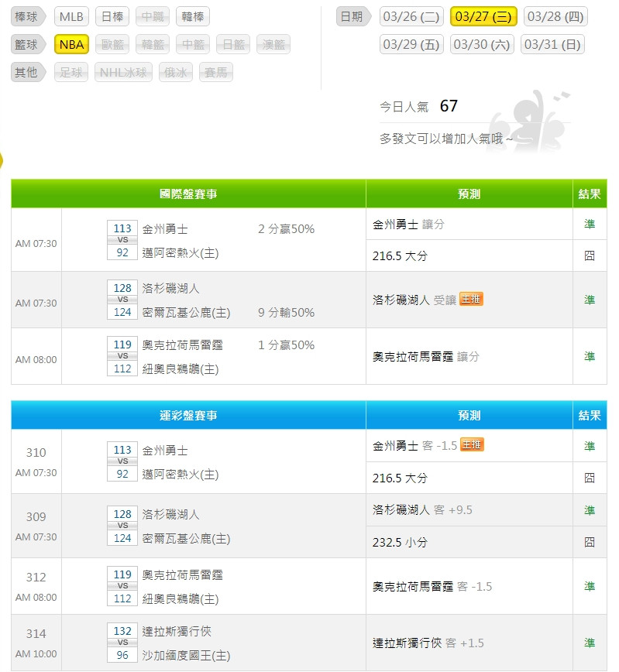
Task: Switch to date 03/28 (四)
Action: [x=555, y=17]
